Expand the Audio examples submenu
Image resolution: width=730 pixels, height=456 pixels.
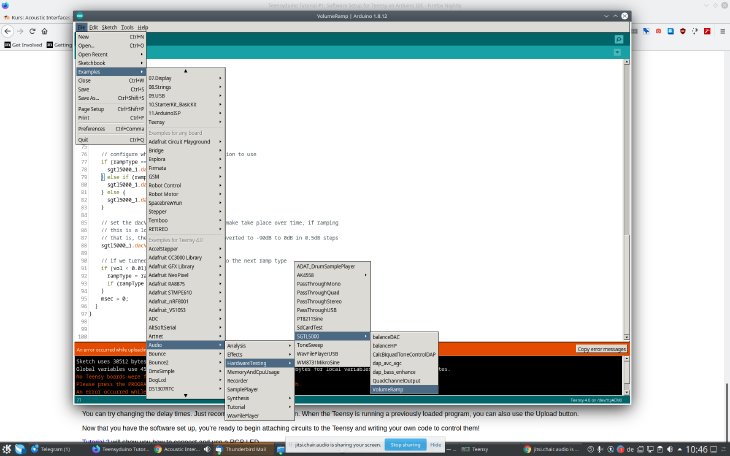tap(185, 345)
